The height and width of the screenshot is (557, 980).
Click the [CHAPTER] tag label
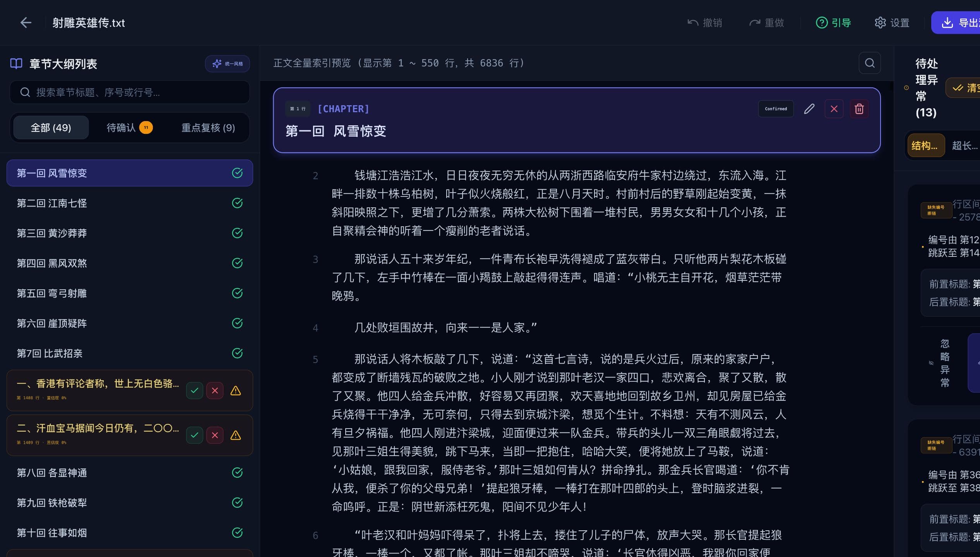(x=343, y=109)
